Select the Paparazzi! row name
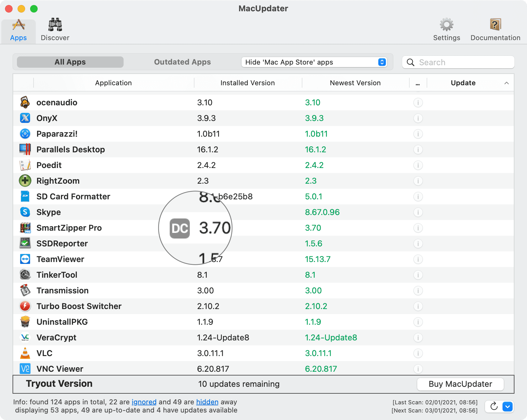The width and height of the screenshot is (527, 420). coord(57,134)
